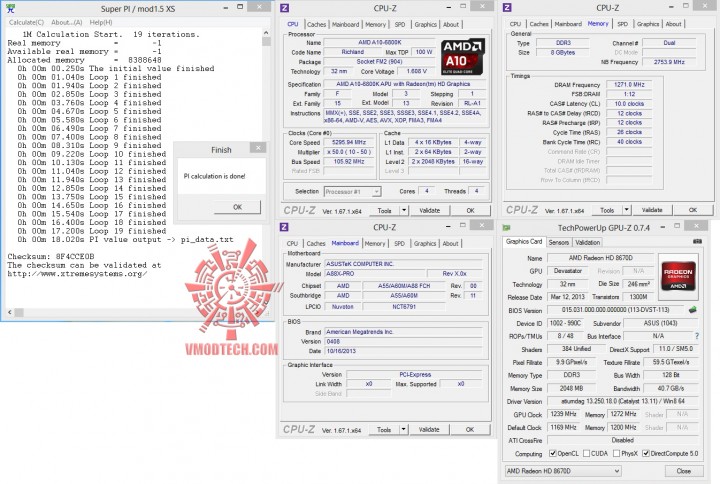720x484 pixels.
Task: Click the Super PI scroll up arrow
Action: [266, 33]
